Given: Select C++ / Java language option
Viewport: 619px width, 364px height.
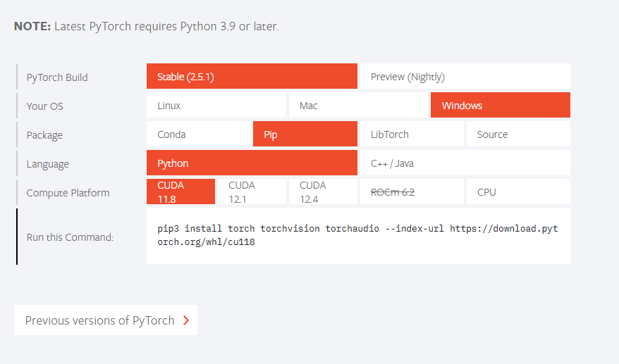Looking at the screenshot, I should click(x=464, y=163).
